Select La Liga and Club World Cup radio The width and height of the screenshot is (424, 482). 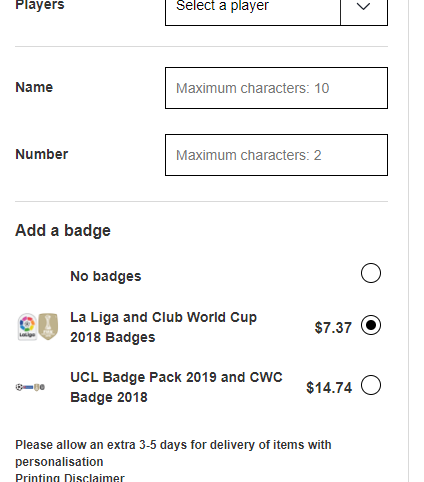(371, 325)
